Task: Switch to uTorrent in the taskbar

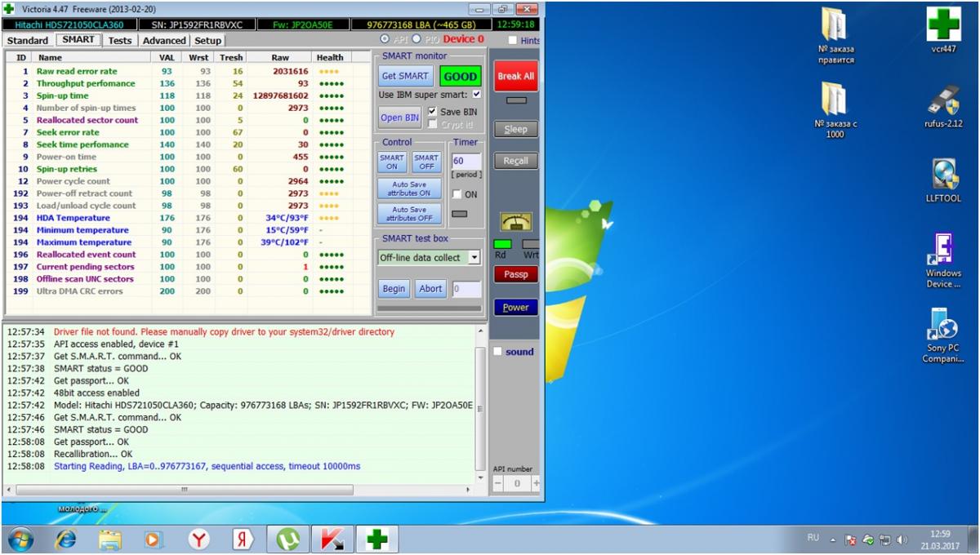Action: click(x=287, y=539)
